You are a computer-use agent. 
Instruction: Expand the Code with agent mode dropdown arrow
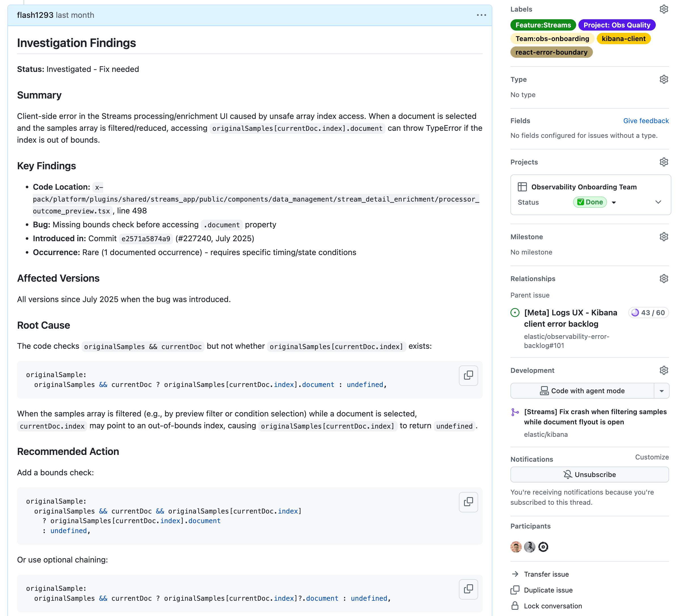pos(662,391)
